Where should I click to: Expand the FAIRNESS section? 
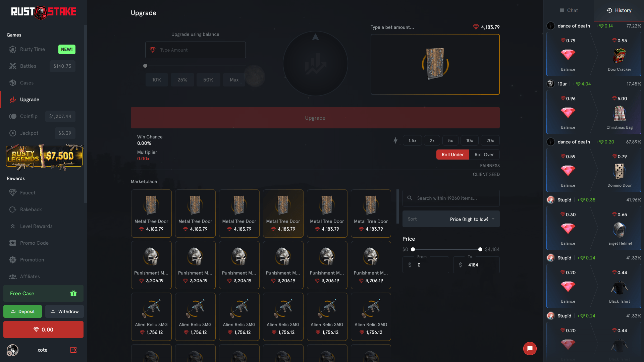tap(490, 166)
